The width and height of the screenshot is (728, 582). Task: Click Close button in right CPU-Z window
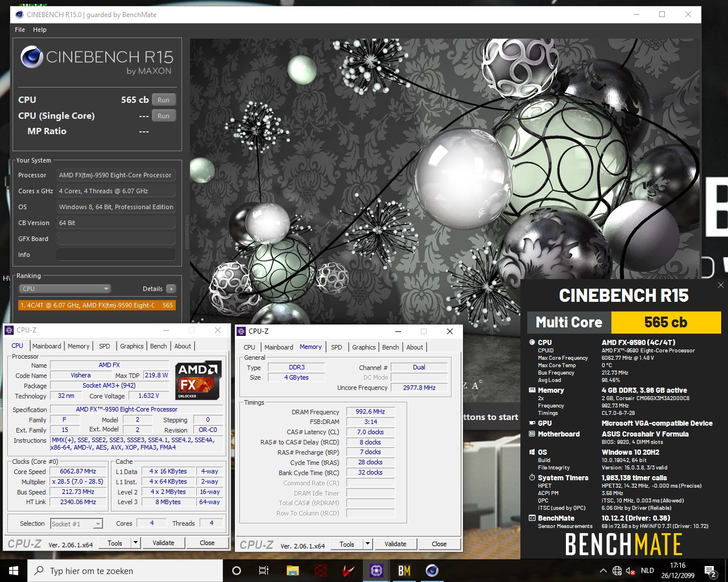click(439, 544)
